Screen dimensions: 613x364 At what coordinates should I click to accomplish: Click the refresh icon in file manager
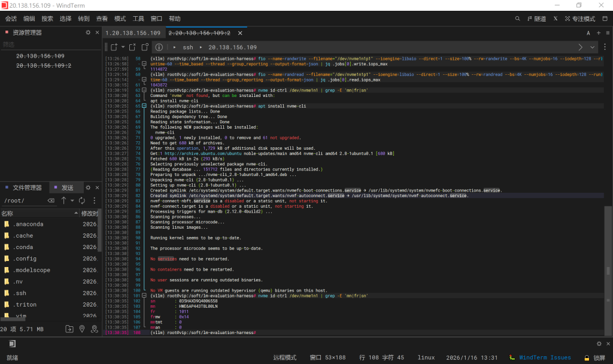[82, 201]
